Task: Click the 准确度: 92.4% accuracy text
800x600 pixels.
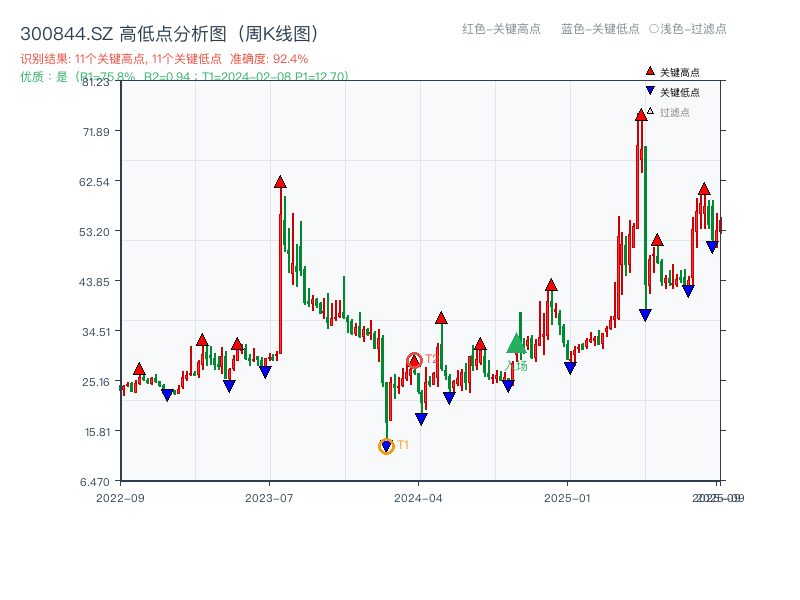Action: pos(269,58)
